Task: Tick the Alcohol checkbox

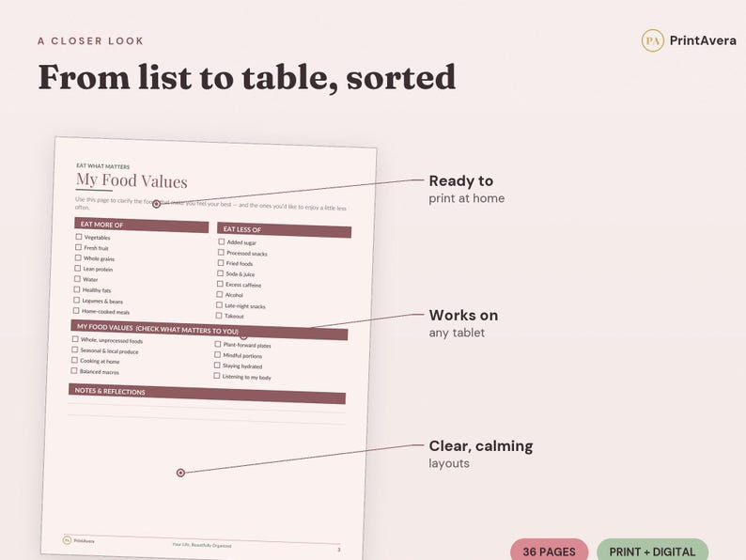Action: [x=220, y=294]
